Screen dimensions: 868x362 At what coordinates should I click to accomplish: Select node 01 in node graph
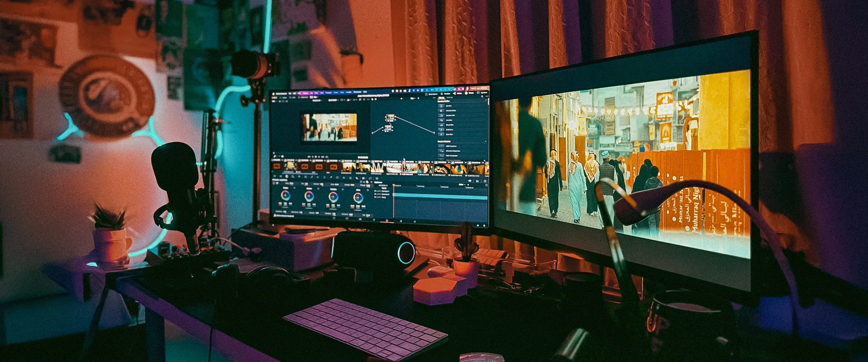(388, 129)
